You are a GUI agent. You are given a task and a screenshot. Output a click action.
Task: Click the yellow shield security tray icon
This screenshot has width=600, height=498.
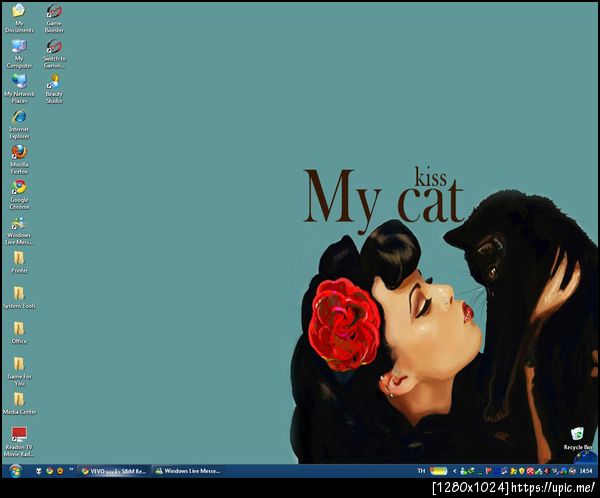521,471
